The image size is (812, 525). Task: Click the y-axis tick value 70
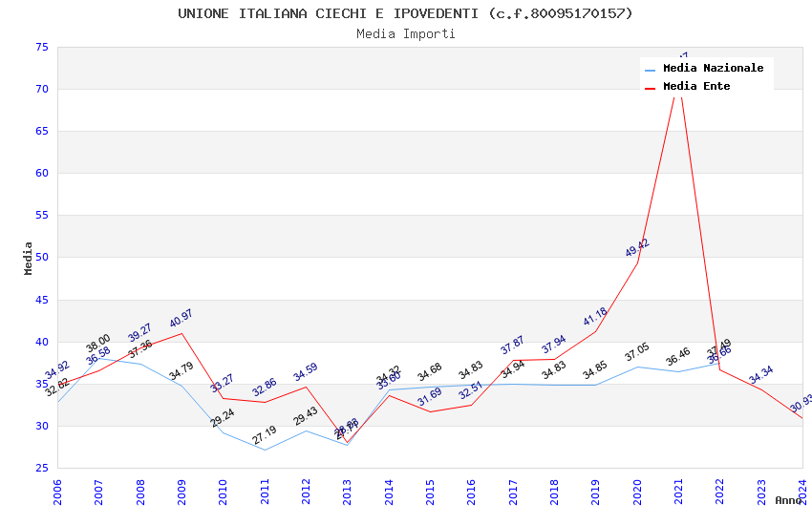click(42, 89)
